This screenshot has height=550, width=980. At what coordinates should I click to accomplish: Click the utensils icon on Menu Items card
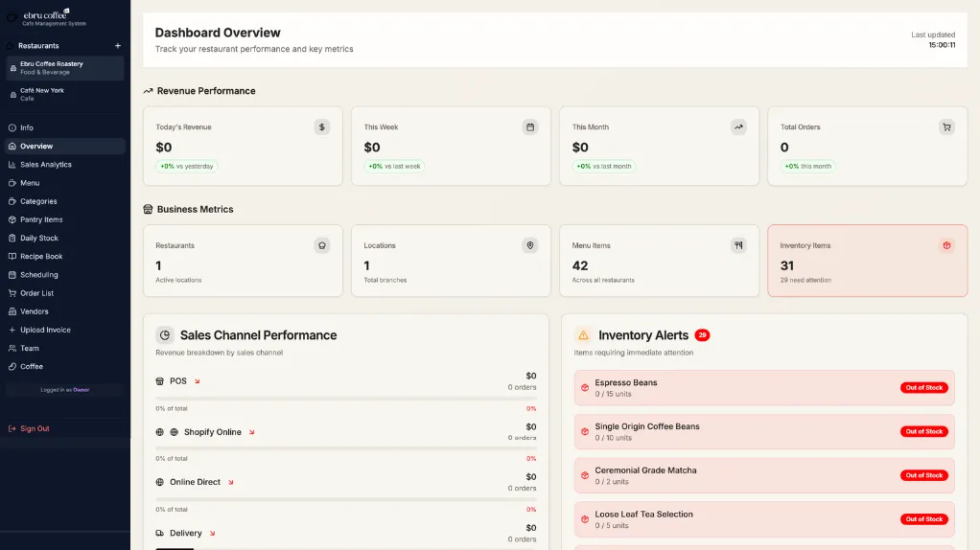point(738,245)
